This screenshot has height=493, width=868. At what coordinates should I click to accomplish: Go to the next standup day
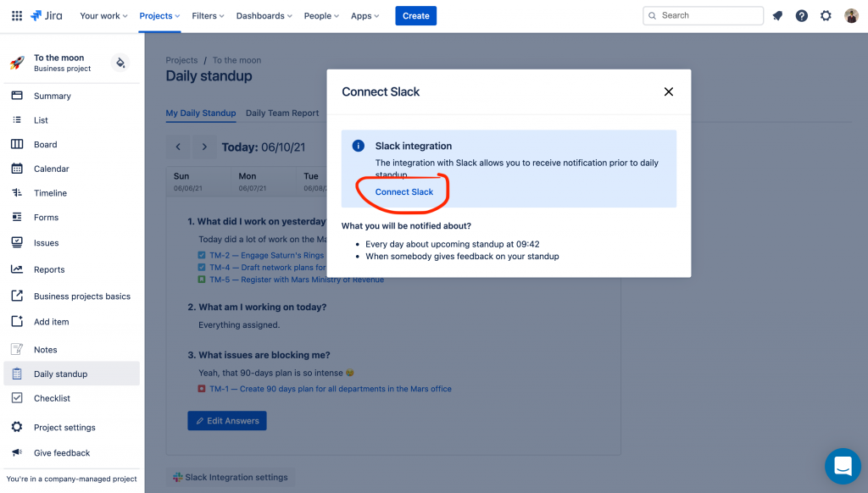204,147
